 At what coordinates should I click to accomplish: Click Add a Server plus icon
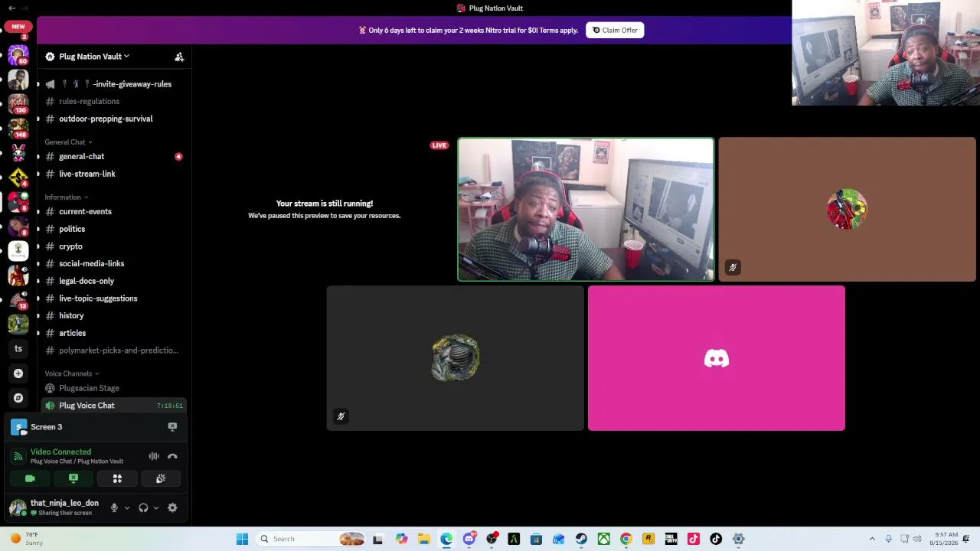tap(18, 373)
